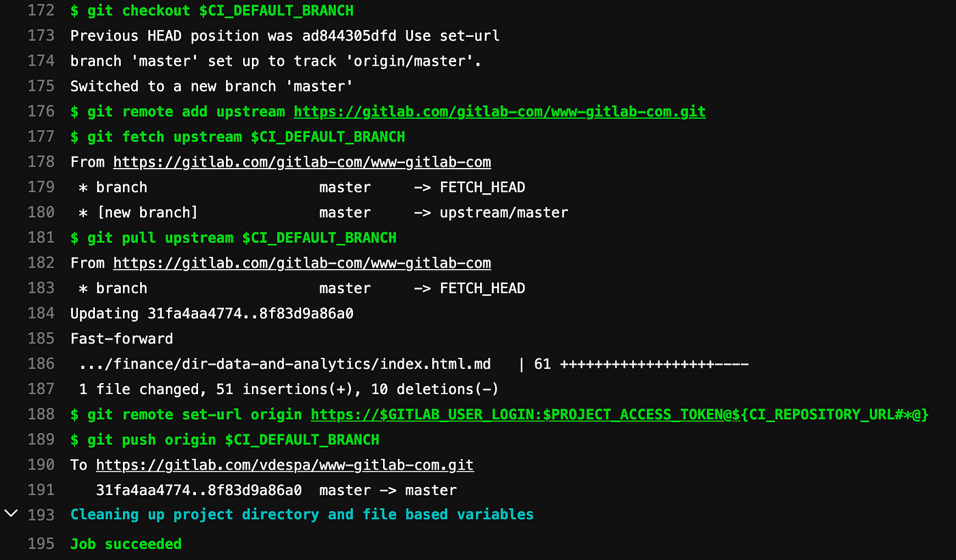Viewport: 956px width, 560px height.
Task: Click line number 195 beside Job succeeded
Action: point(41,544)
